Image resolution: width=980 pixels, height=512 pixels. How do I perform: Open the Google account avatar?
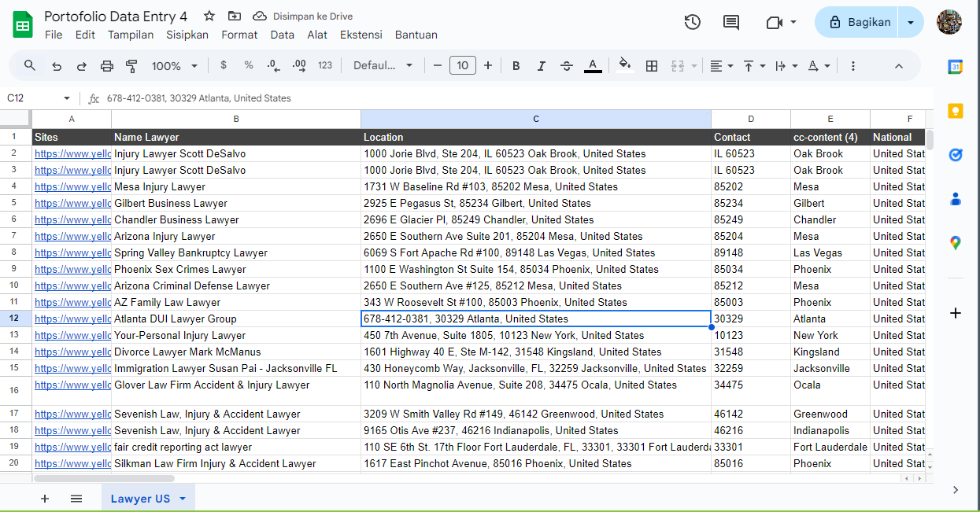click(x=949, y=22)
